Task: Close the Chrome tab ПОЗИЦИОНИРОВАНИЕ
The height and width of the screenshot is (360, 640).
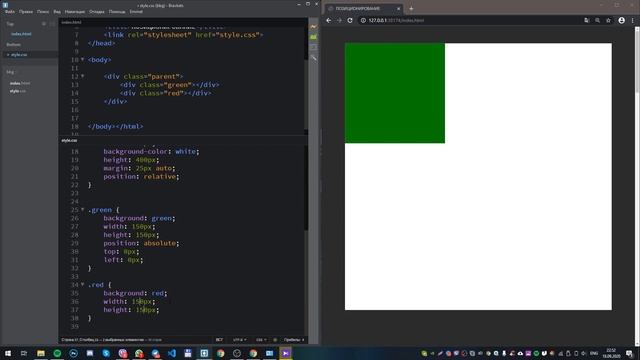Action: (399, 9)
